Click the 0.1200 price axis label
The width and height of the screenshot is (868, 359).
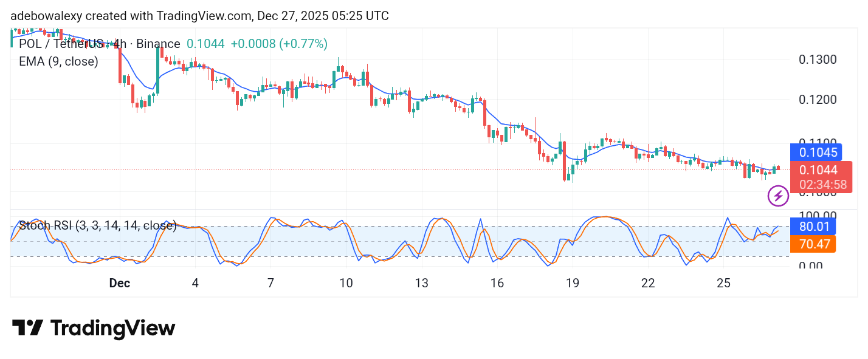(x=817, y=100)
